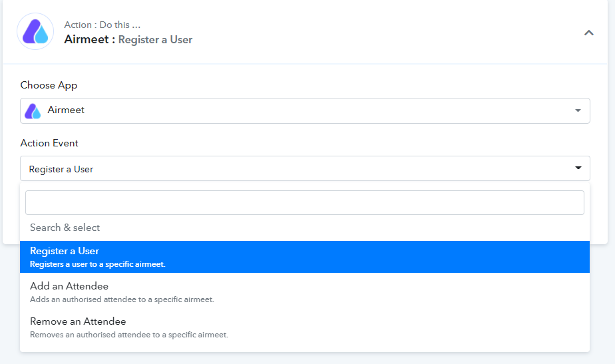Click the Airmeet text in Choose App selector
The width and height of the screenshot is (615, 364).
pyautogui.click(x=66, y=110)
